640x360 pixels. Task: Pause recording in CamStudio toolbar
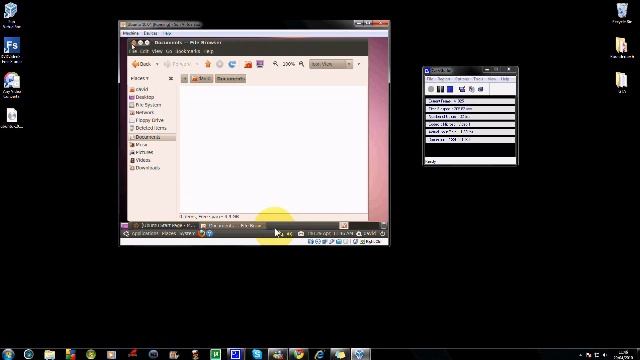click(440, 89)
